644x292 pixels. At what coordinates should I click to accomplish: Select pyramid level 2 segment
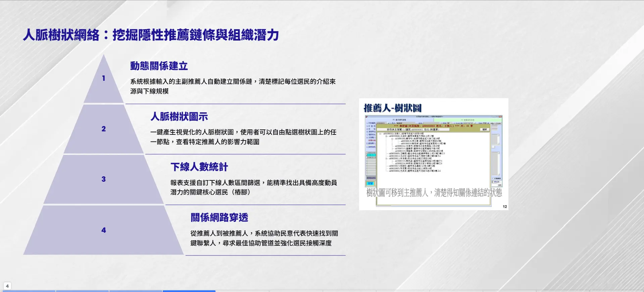[x=104, y=129]
